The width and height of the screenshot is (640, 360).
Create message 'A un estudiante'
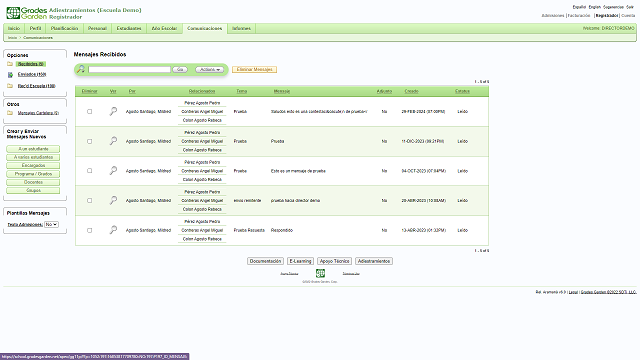33,149
